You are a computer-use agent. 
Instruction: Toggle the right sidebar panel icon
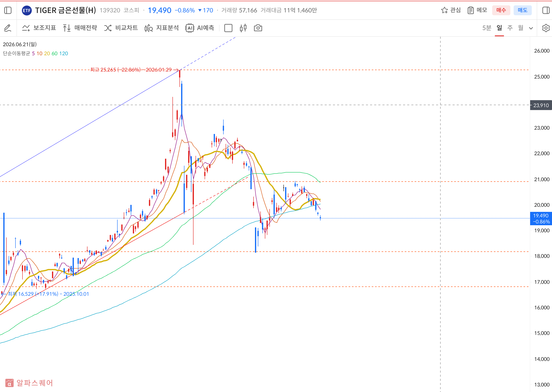click(546, 10)
